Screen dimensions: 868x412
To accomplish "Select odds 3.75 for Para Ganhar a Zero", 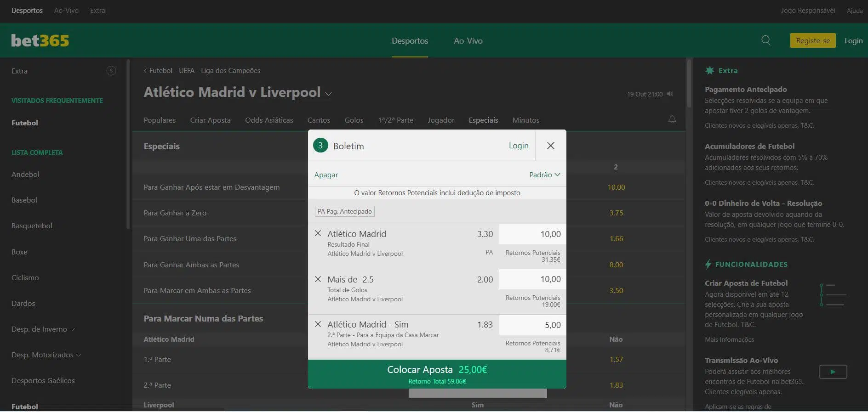I will pos(616,213).
